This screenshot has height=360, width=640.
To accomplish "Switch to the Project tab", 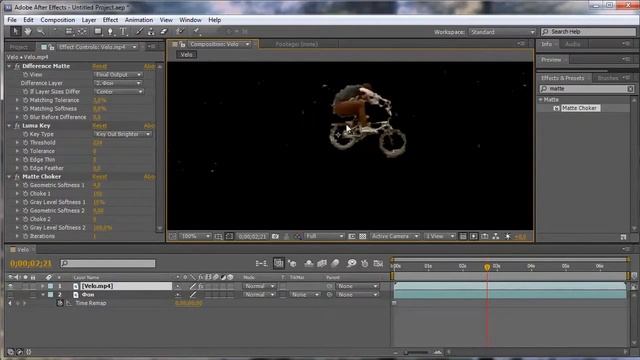I will click(x=19, y=47).
